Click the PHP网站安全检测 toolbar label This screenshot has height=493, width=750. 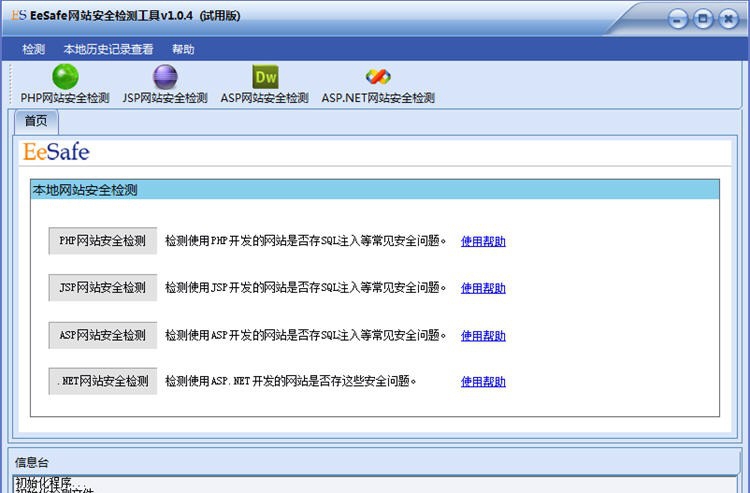click(x=65, y=98)
